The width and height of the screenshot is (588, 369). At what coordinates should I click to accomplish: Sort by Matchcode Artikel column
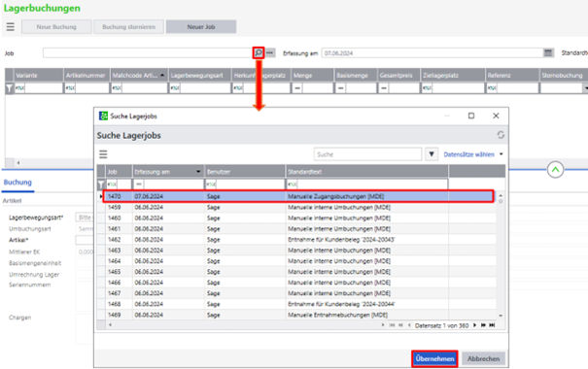click(x=139, y=76)
